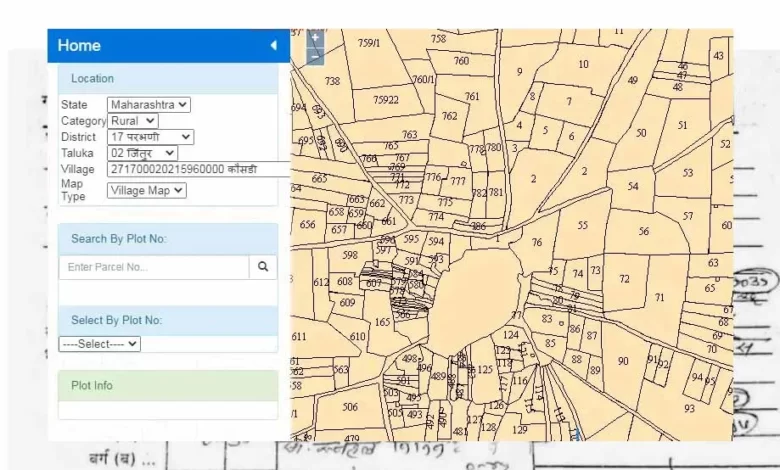Image resolution: width=780 pixels, height=470 pixels.
Task: Open the District dropdown
Action: click(x=150, y=137)
